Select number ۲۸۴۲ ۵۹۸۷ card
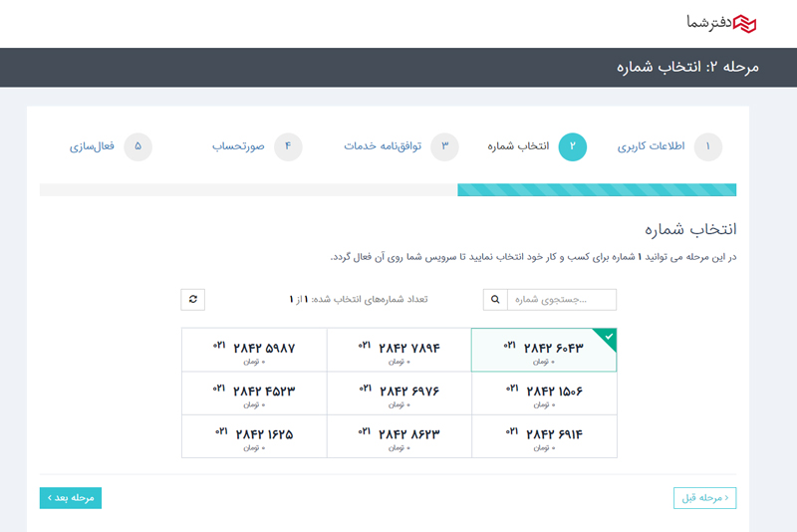Screen dimensions: 797x532 (x=254, y=350)
